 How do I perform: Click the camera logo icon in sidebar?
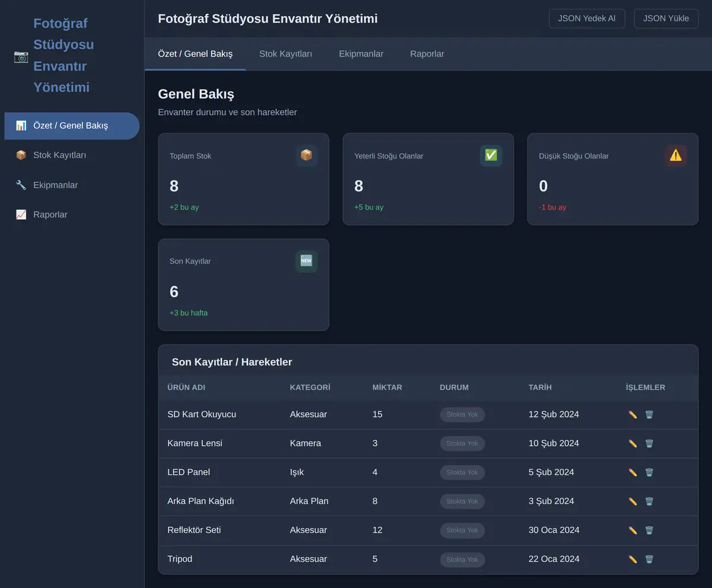pyautogui.click(x=21, y=56)
